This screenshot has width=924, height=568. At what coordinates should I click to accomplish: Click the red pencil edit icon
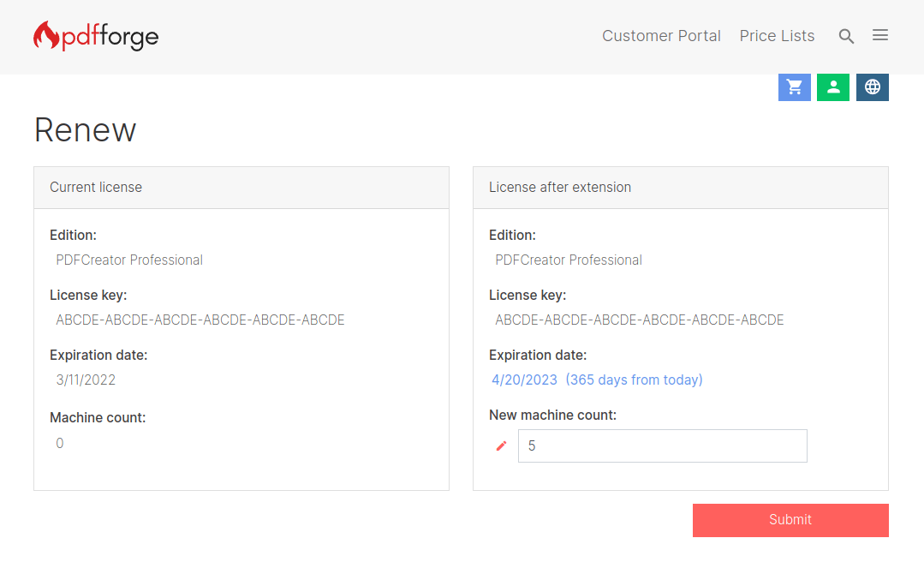pos(502,445)
